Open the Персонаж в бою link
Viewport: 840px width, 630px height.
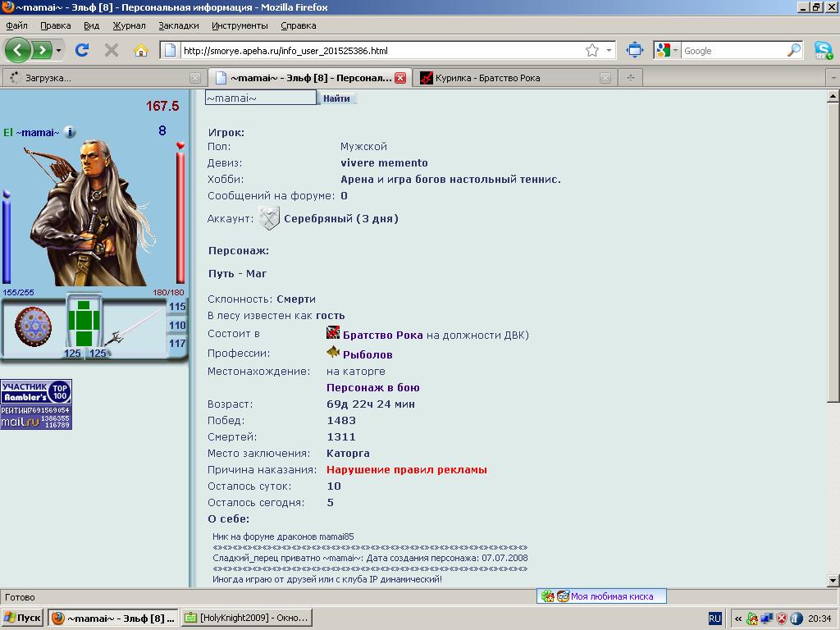coord(373,387)
